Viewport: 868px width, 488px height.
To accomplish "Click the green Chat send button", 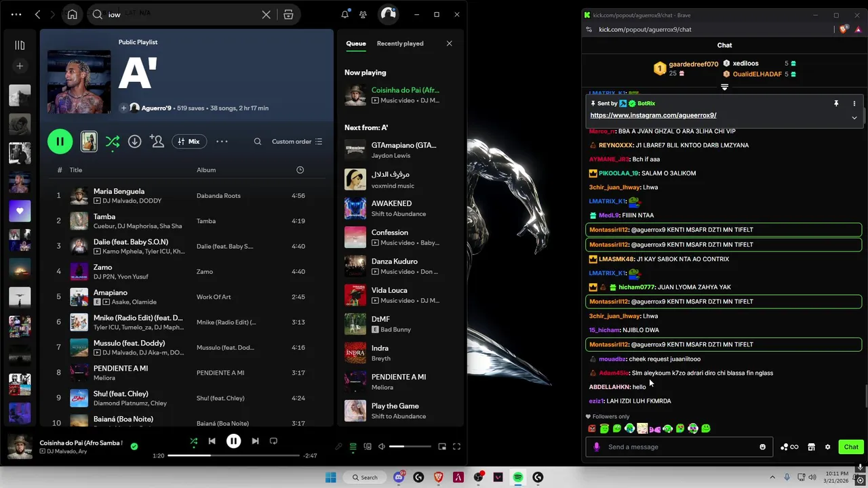I will click(851, 447).
